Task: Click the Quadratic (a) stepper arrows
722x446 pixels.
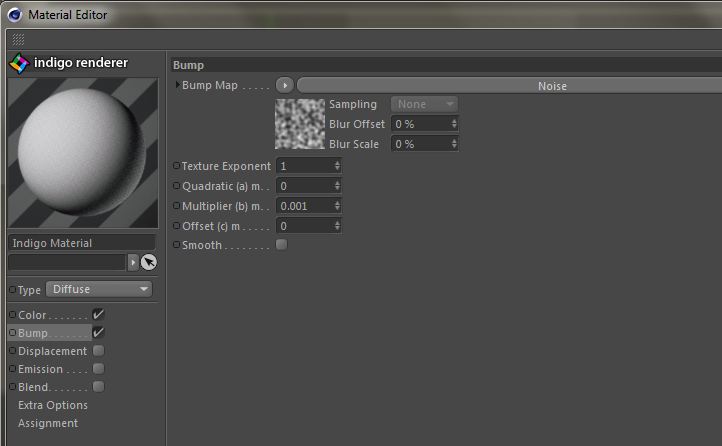Action: point(337,186)
